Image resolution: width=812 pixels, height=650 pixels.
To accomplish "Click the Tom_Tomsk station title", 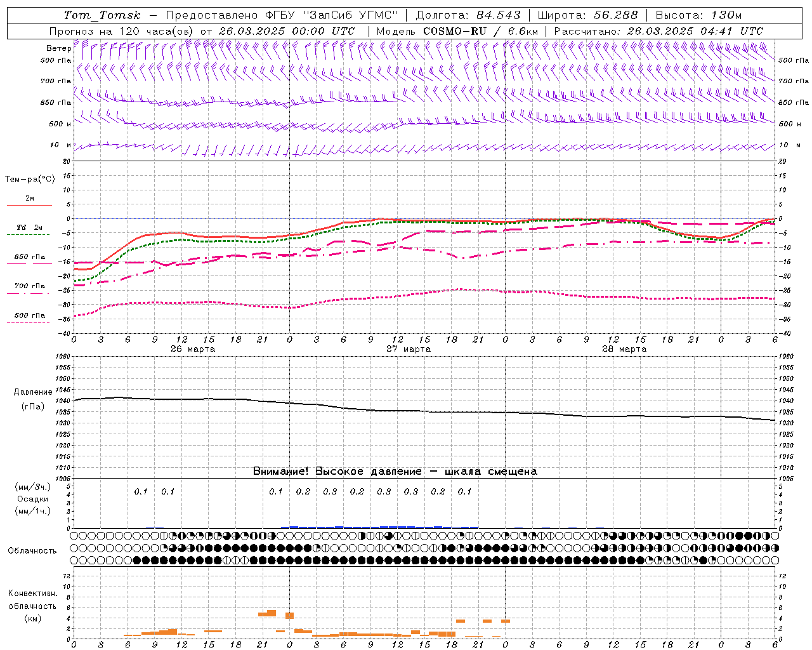I will coord(102,15).
